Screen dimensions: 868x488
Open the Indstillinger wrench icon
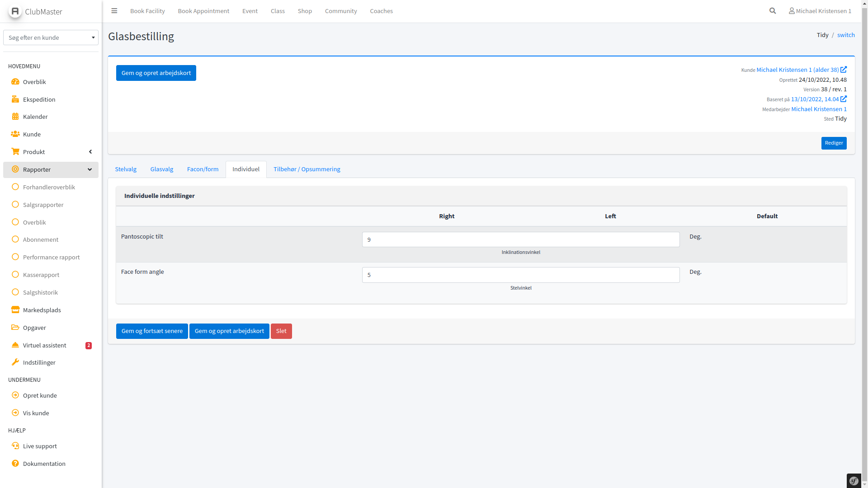point(15,362)
